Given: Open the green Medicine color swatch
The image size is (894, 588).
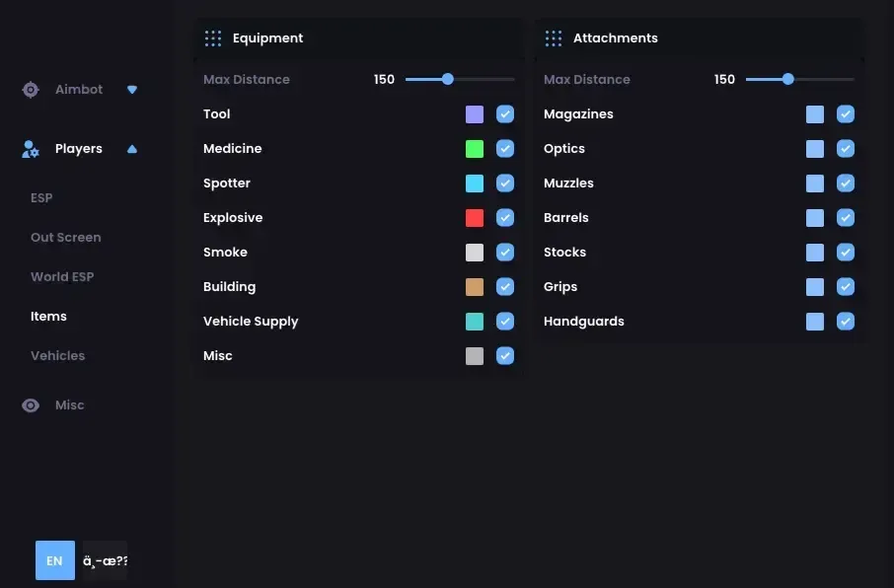Looking at the screenshot, I should [475, 149].
